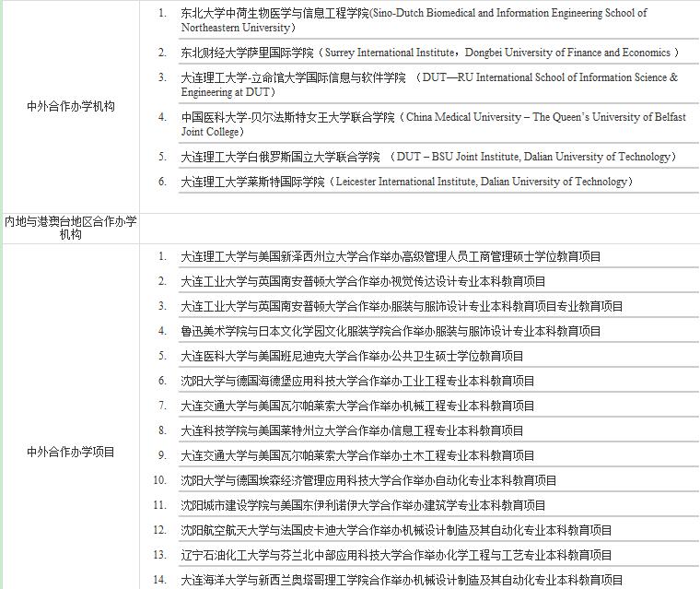
Task: Click the 中外合作办学机构 category cell
Action: pyautogui.click(x=71, y=106)
